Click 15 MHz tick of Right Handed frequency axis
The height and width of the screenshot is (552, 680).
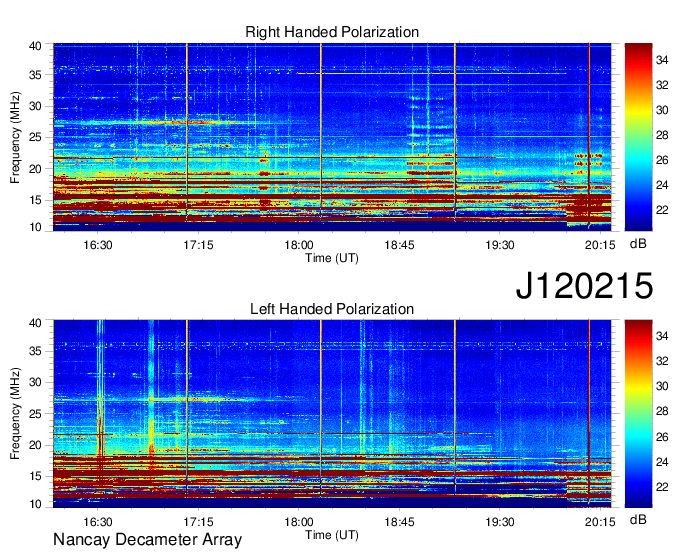coord(36,200)
